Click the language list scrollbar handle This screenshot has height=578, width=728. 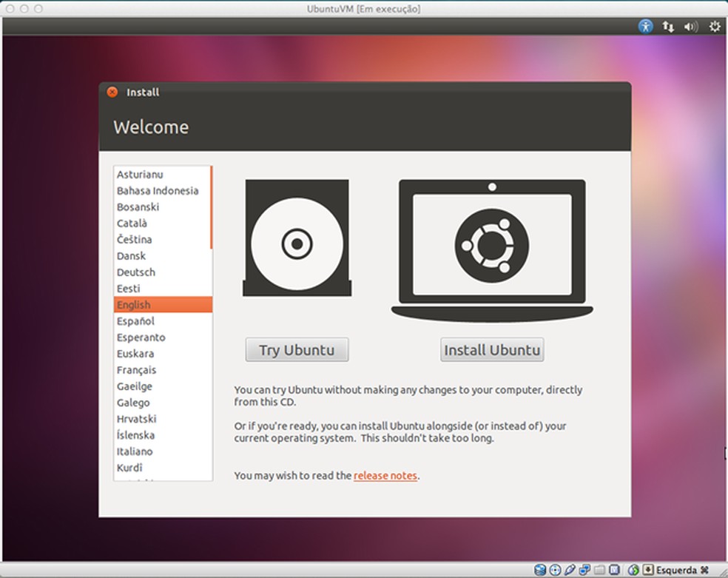[212, 207]
